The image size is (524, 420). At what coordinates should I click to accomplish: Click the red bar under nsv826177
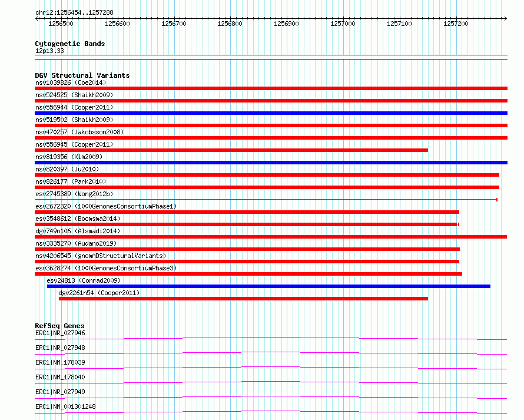[267, 187]
